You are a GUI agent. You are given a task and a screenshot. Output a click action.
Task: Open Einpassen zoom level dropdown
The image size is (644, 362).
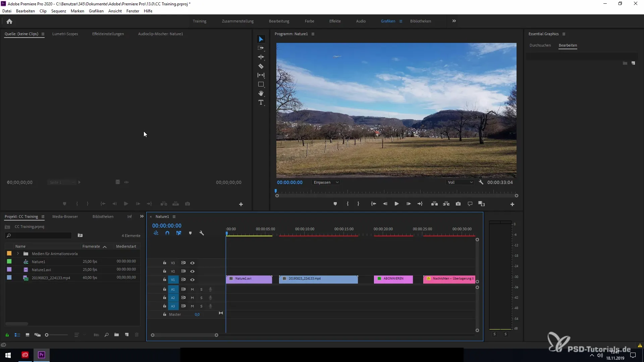point(326,182)
